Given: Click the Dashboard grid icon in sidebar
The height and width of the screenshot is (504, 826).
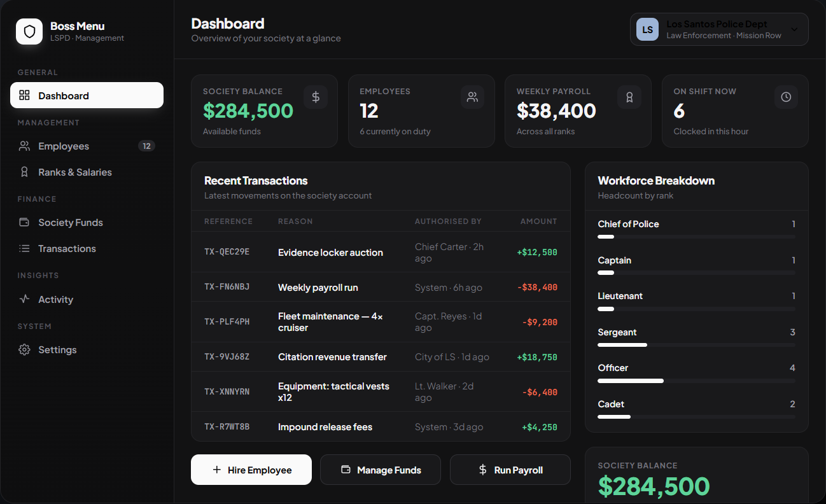Looking at the screenshot, I should (24, 95).
